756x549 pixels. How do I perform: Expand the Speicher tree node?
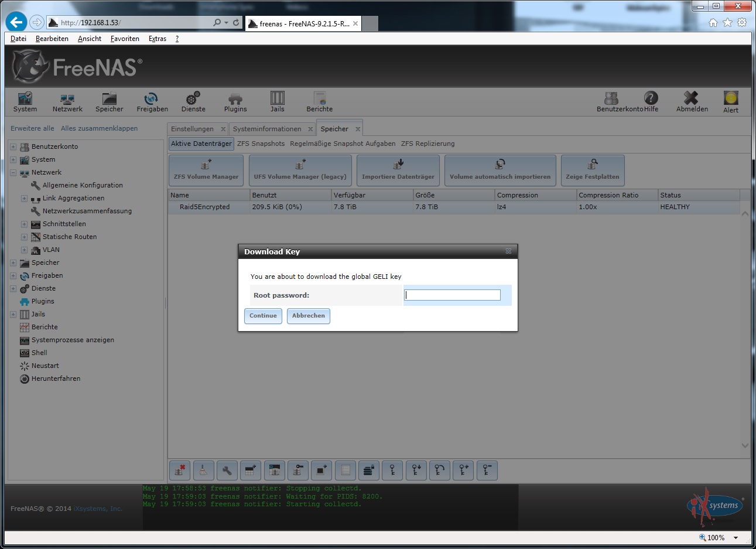(13, 262)
